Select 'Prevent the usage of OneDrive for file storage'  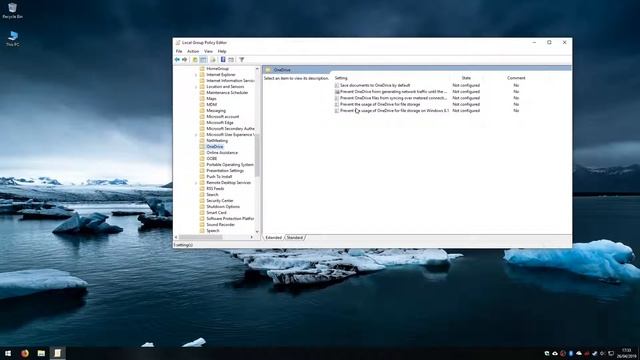pos(378,104)
